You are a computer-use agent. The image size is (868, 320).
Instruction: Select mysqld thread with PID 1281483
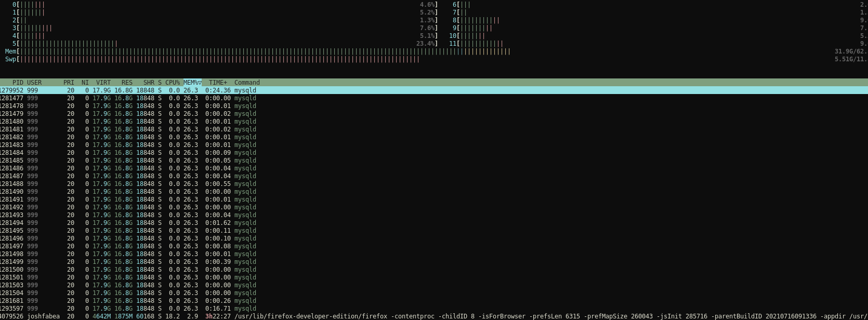[x=434, y=145]
